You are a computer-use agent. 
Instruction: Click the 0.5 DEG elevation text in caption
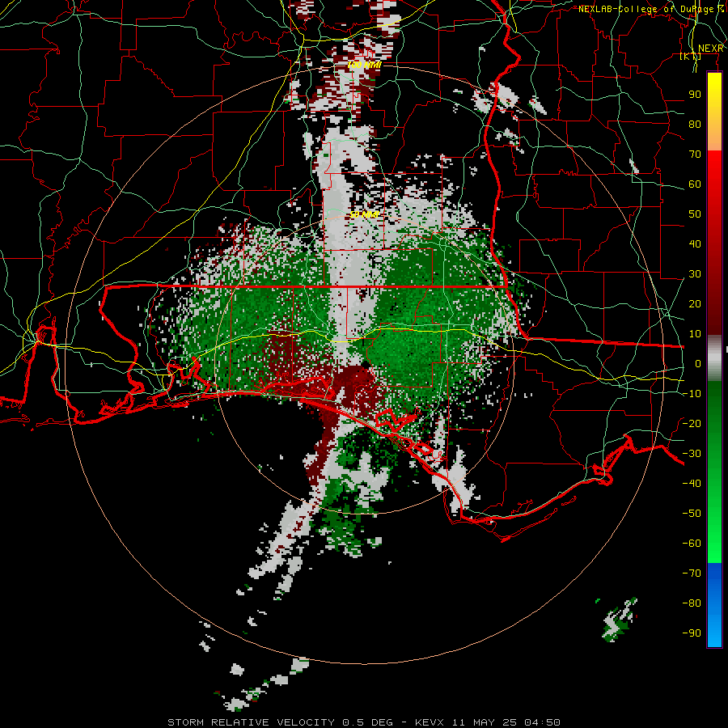pyautogui.click(x=368, y=722)
